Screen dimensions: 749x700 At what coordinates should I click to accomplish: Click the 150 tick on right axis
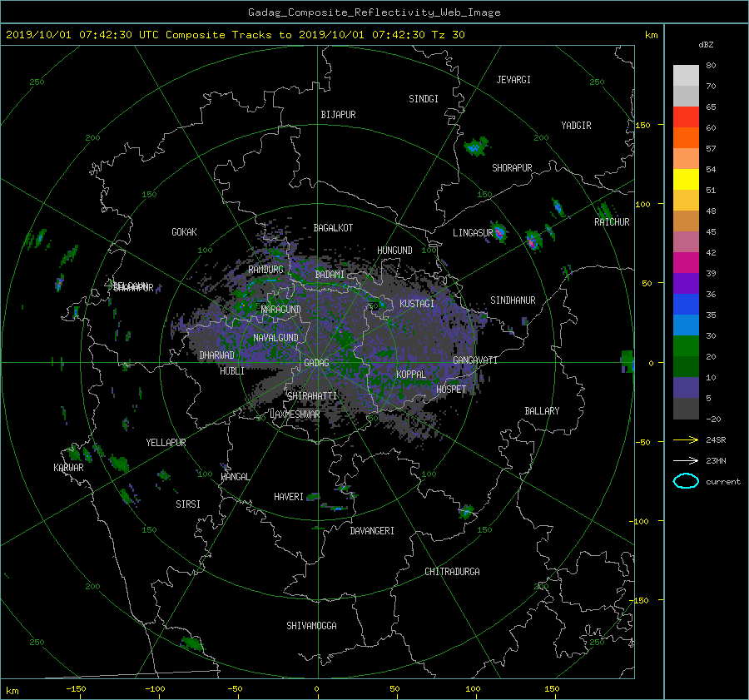click(642, 125)
